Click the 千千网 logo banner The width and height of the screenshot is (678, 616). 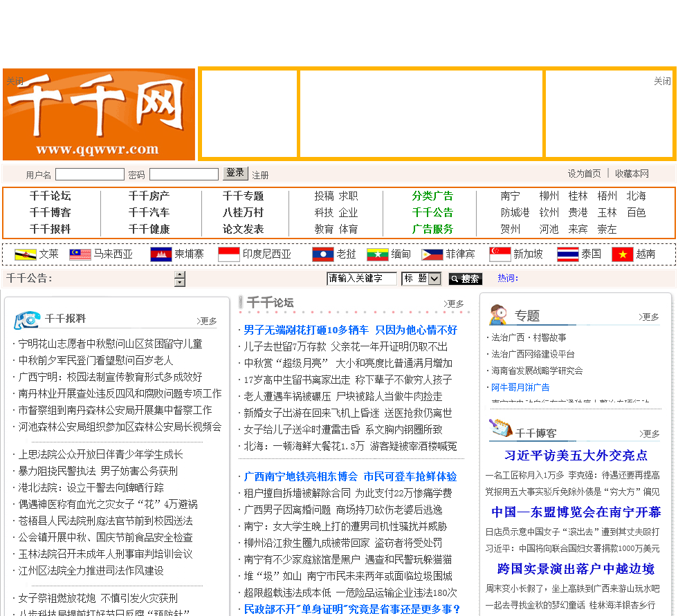click(x=99, y=115)
